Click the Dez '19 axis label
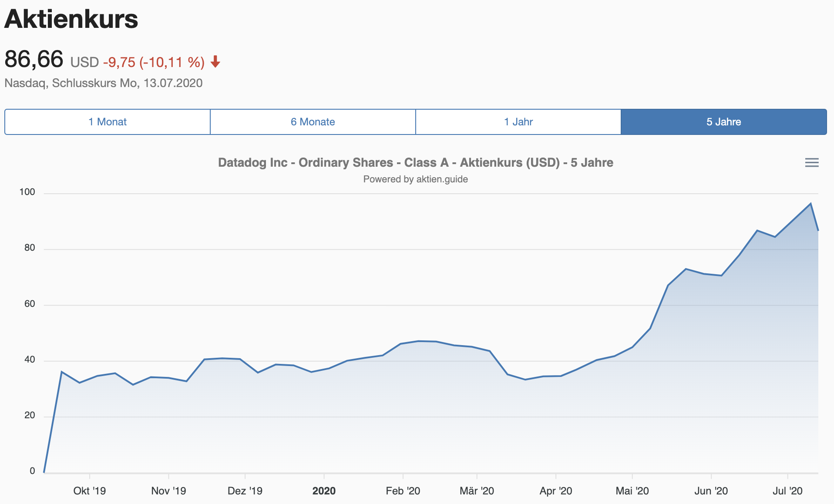Screen dimensions: 834x504 (245, 491)
